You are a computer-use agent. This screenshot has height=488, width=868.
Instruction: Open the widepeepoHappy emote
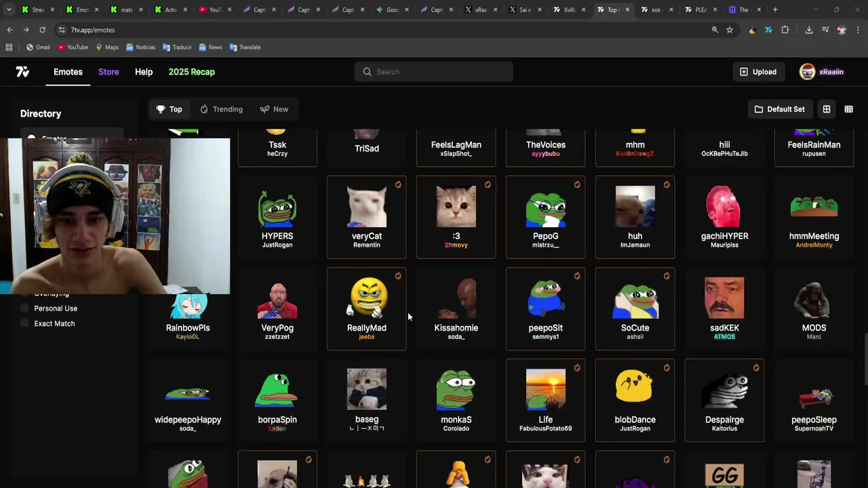click(x=188, y=401)
